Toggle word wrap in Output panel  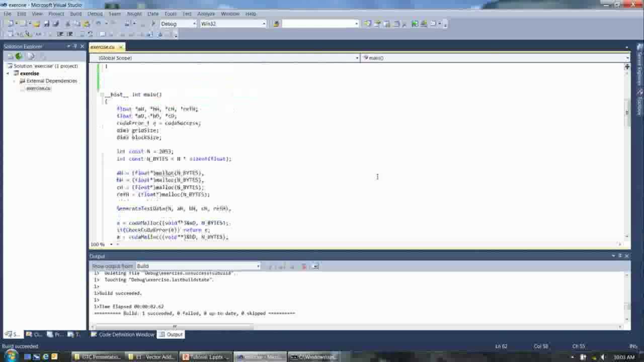coord(315,266)
